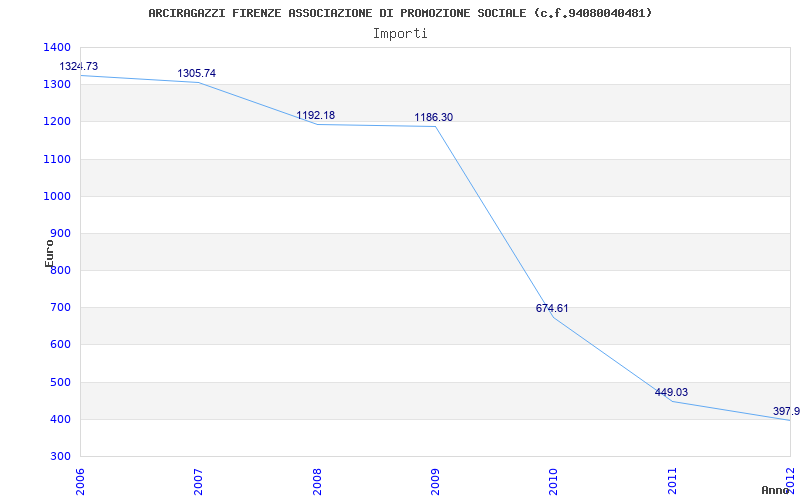This screenshot has width=800, height=500.
Task: Click the 800 y-axis value
Action: 60,271
